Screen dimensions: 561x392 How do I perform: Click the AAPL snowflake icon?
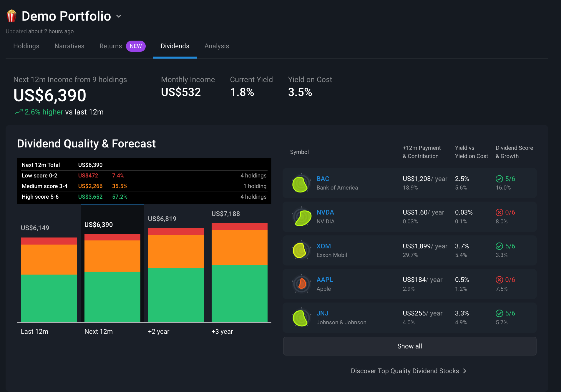click(x=301, y=284)
